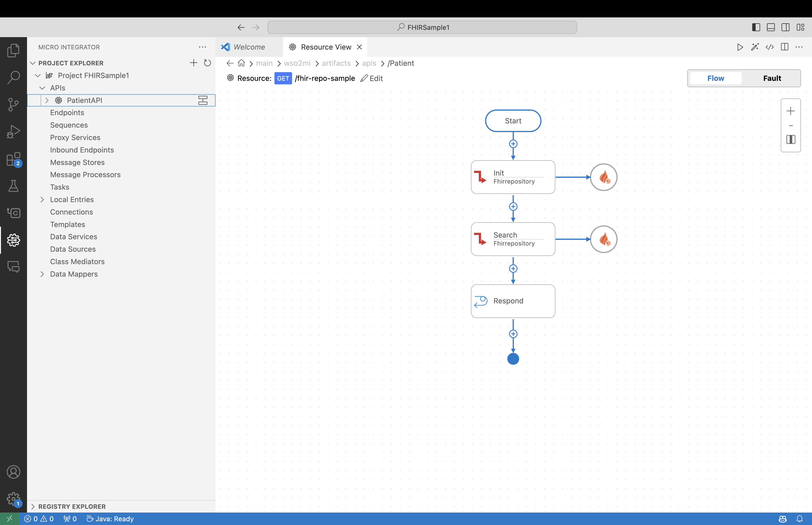Add mediator after Init Fhirrepository
This screenshot has width=812, height=525.
[x=513, y=207]
